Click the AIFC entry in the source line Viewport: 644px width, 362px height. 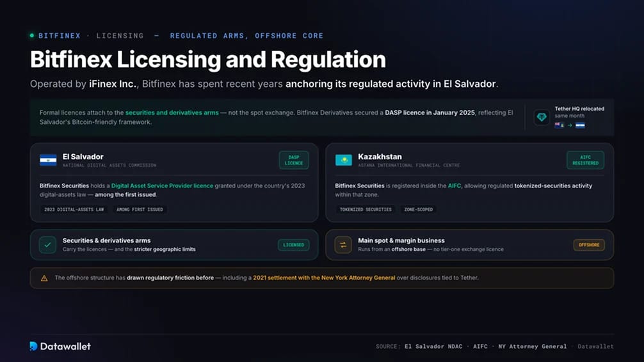click(480, 347)
